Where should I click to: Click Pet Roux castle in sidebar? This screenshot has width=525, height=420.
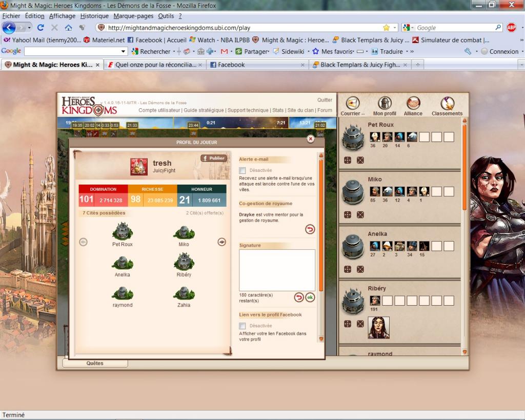353,137
